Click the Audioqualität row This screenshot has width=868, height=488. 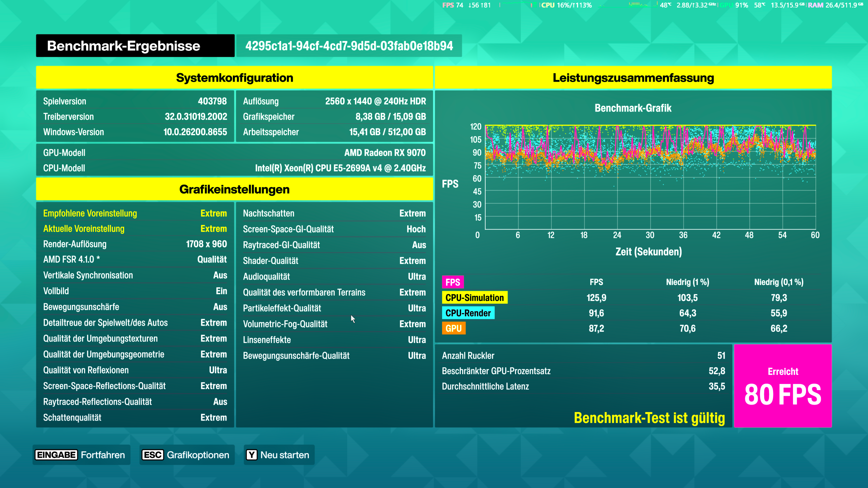[334, 277]
